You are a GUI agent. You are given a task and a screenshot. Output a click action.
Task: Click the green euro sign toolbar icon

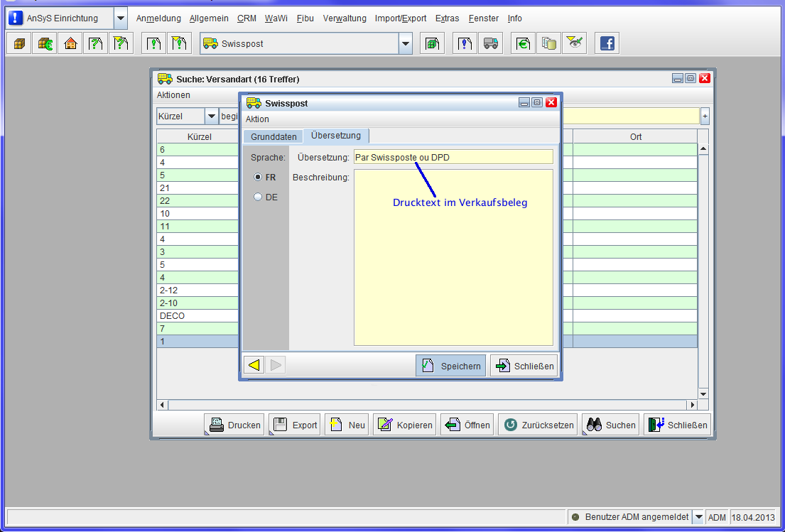click(523, 43)
